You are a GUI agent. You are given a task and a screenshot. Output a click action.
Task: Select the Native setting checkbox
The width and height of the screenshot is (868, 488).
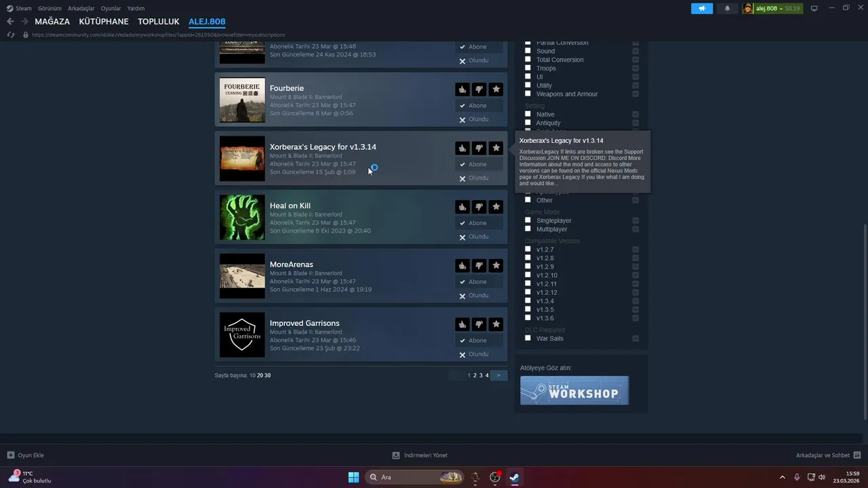click(x=528, y=114)
